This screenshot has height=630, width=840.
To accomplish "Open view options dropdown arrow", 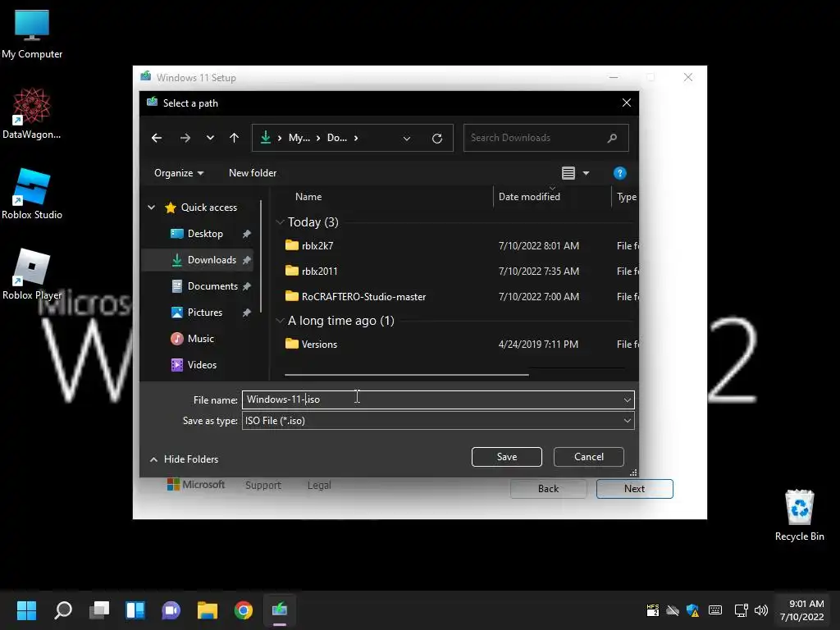I will point(586,173).
